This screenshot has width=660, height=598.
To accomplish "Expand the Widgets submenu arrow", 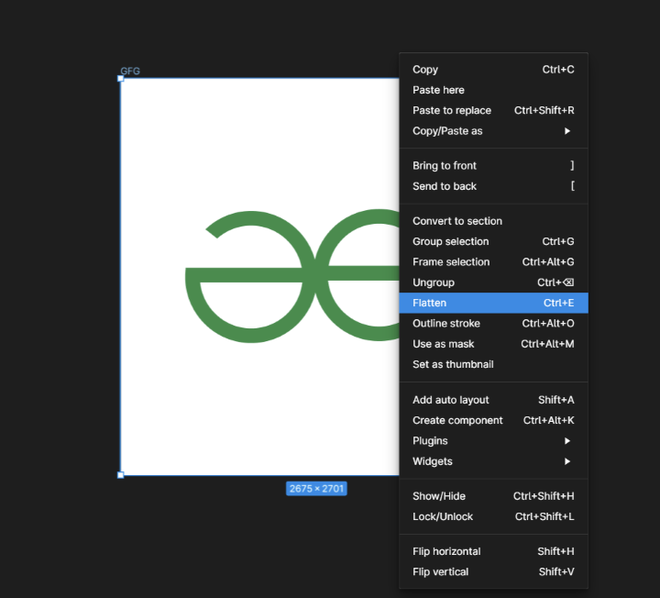I will (x=567, y=461).
